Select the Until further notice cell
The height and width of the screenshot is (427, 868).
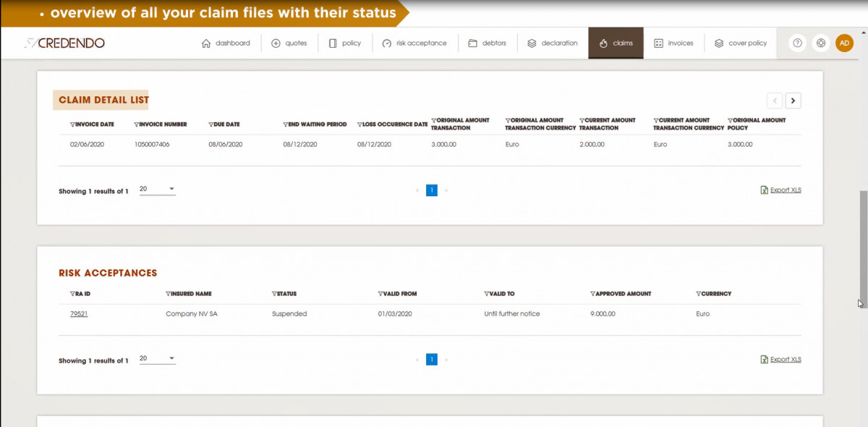pyautogui.click(x=512, y=314)
